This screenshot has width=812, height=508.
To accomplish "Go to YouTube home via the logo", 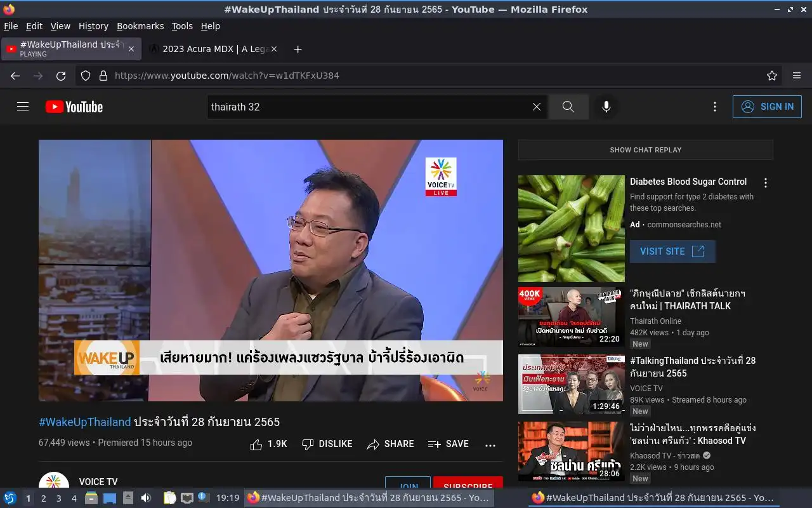I will pyautogui.click(x=74, y=107).
